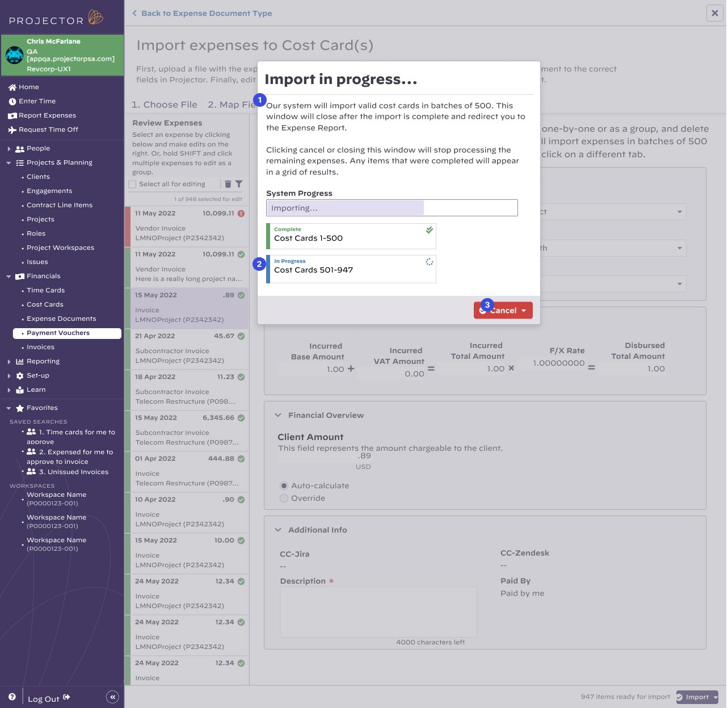Open Expense Documents in sidebar
The height and width of the screenshot is (708, 728).
[x=61, y=319]
